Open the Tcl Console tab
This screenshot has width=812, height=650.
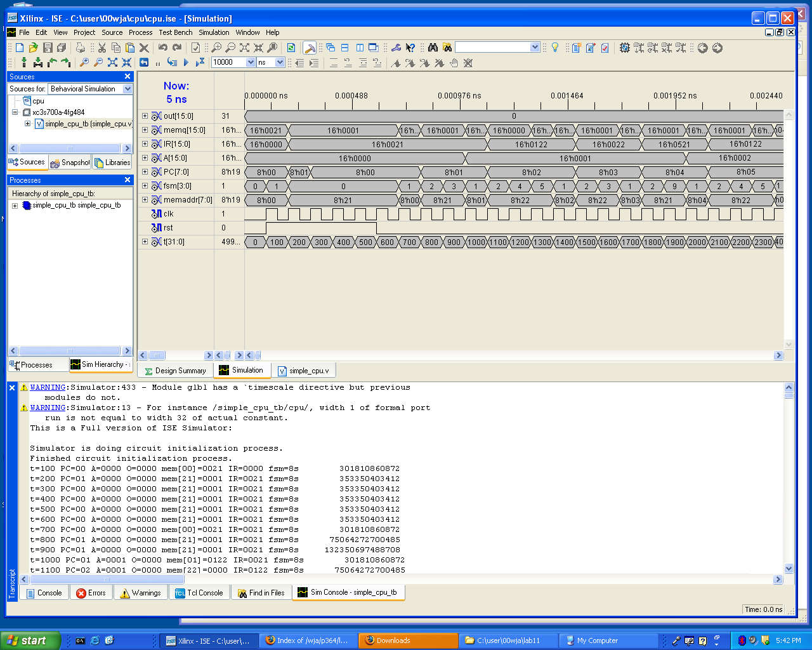tap(199, 593)
